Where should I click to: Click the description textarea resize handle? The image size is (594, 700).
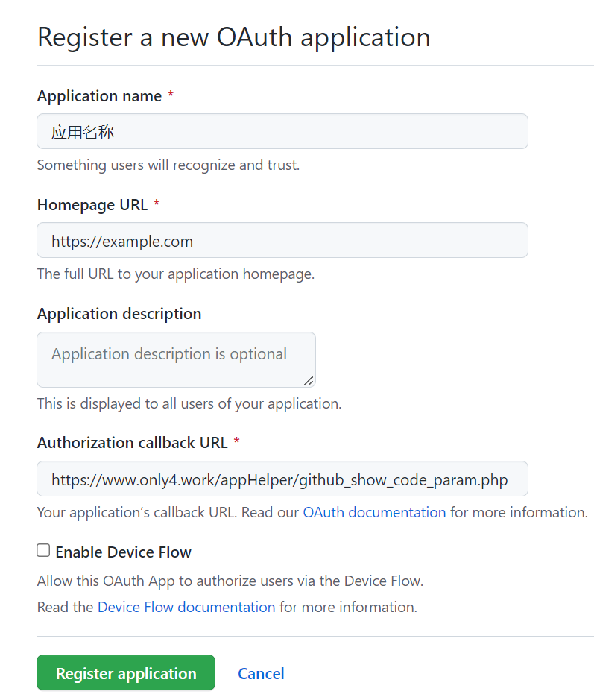pyautogui.click(x=309, y=380)
